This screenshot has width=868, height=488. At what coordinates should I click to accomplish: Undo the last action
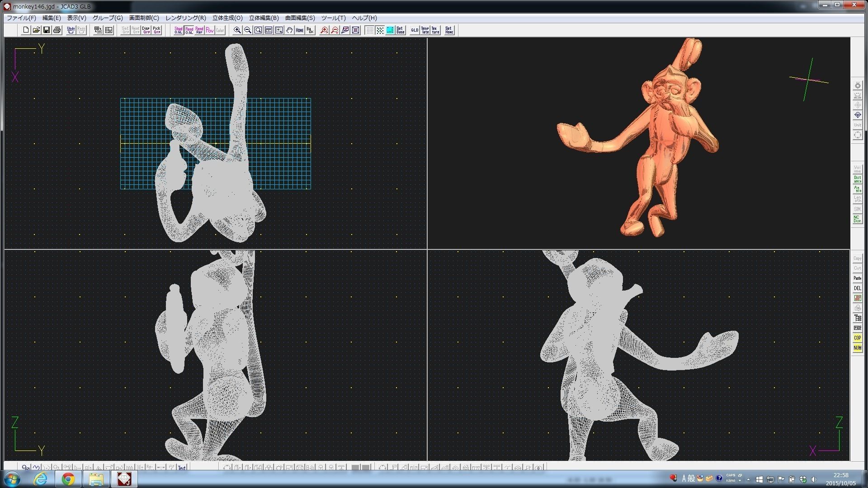[71, 30]
